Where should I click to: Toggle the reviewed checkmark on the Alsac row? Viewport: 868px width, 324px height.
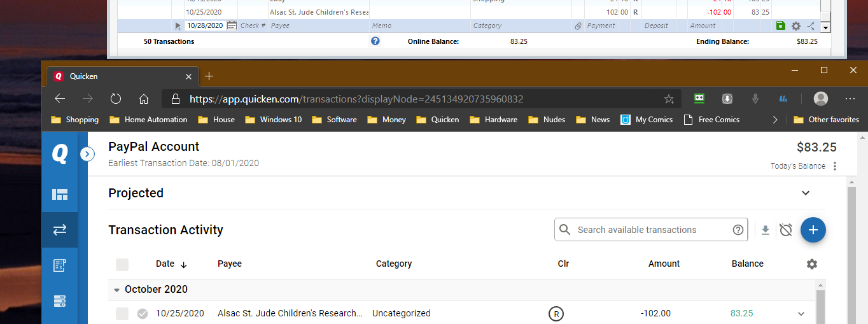point(143,314)
